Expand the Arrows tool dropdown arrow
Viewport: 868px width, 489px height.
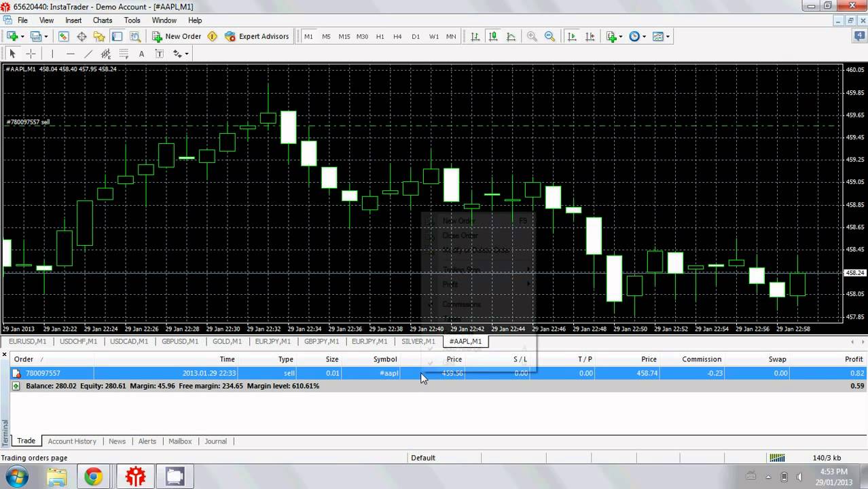point(187,54)
